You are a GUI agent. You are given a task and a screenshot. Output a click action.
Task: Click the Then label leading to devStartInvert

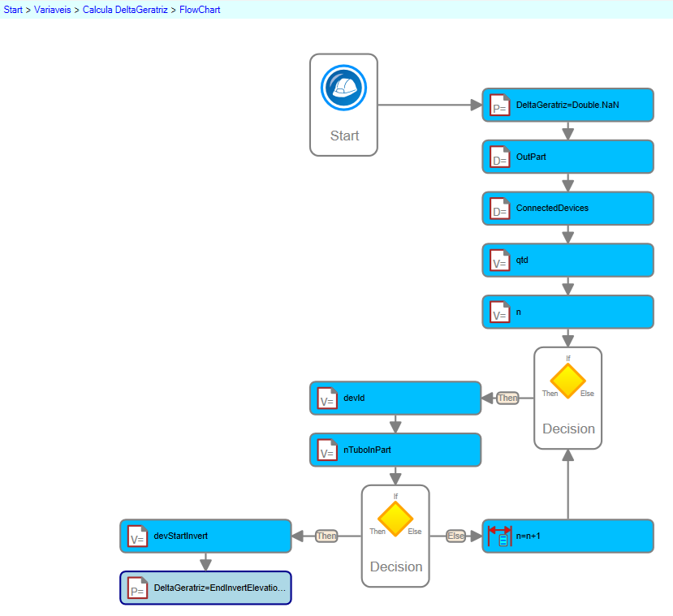326,536
